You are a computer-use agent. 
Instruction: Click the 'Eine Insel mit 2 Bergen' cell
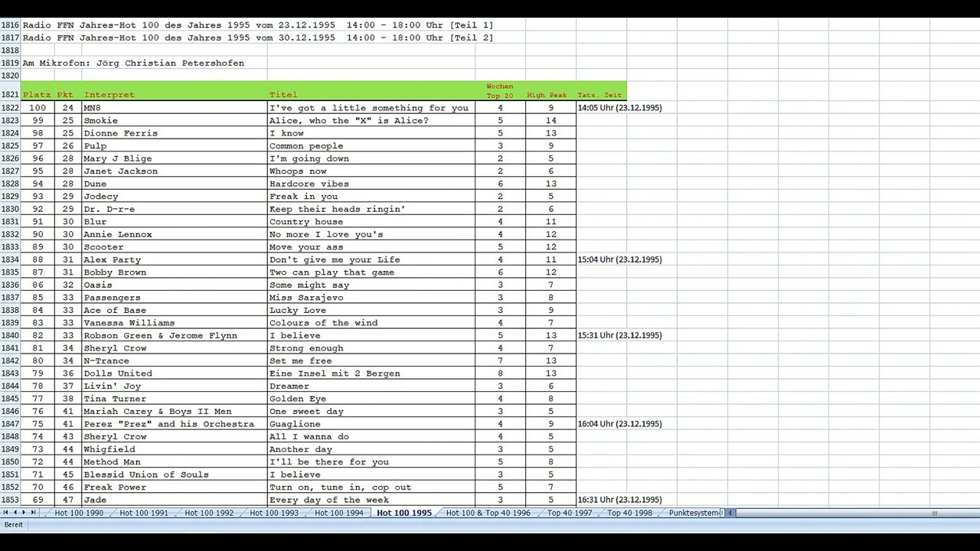tap(371, 373)
